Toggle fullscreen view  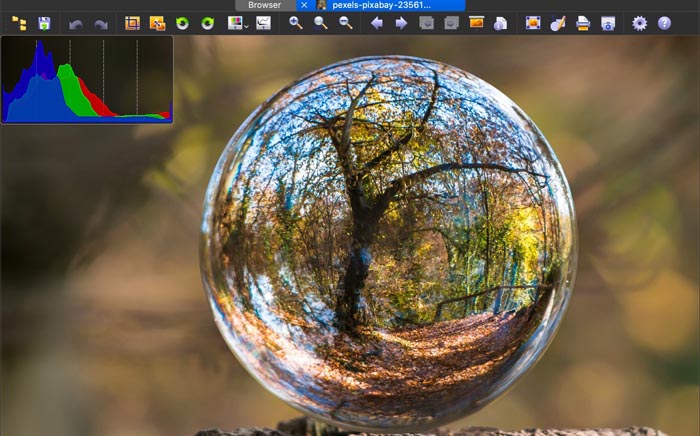point(533,23)
